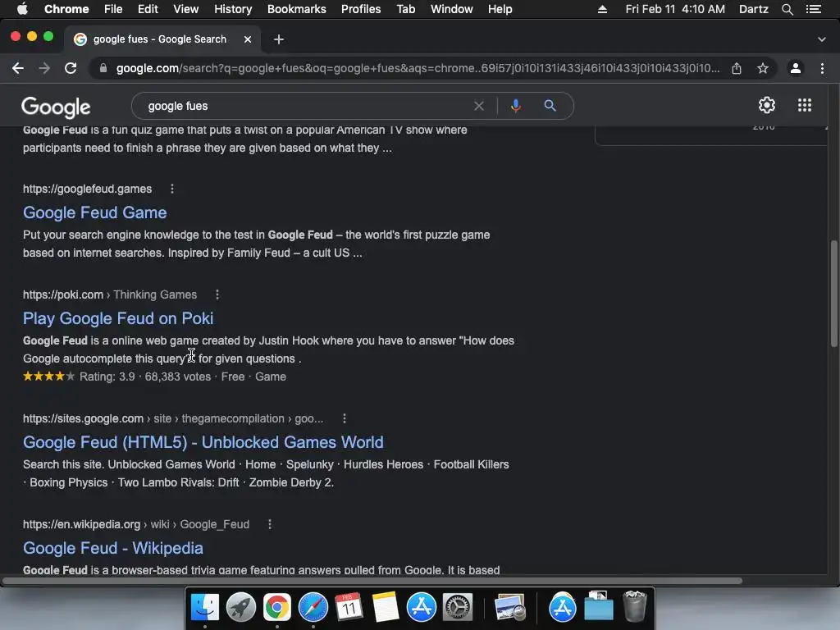Open options for poki.com result

tap(217, 294)
